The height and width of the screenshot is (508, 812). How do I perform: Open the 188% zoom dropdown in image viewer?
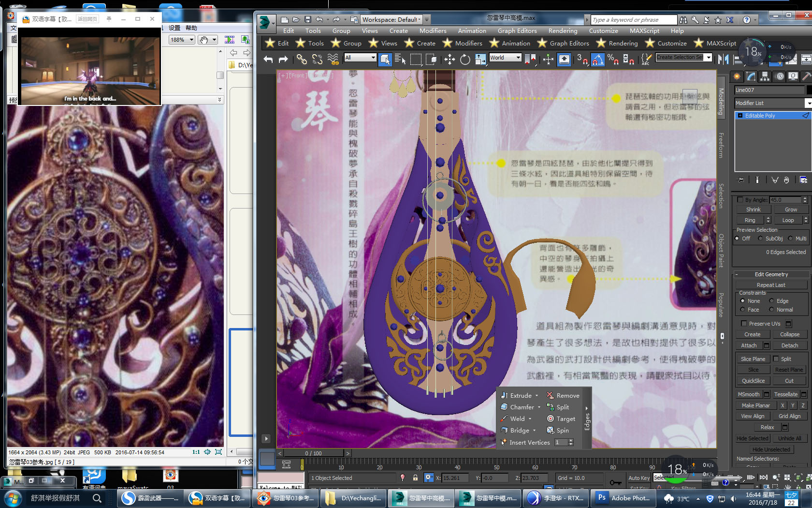click(x=191, y=40)
